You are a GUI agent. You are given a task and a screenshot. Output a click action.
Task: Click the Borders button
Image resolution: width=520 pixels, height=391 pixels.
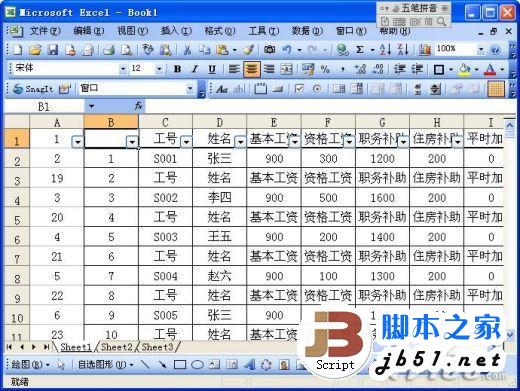[438, 69]
